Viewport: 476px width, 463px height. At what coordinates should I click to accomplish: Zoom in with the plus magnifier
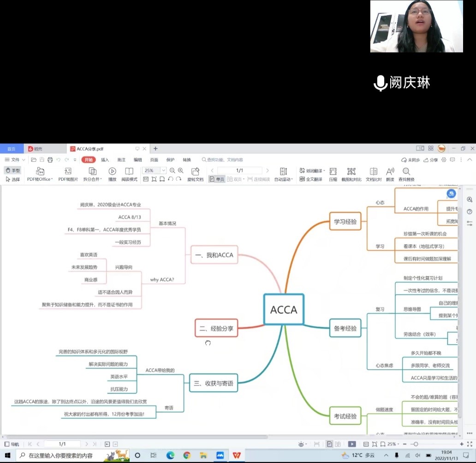pos(181,171)
